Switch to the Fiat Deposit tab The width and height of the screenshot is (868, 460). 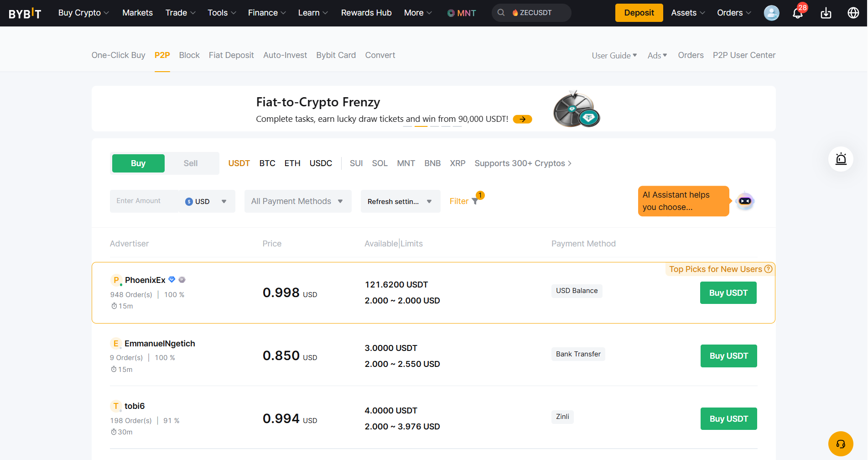point(231,55)
